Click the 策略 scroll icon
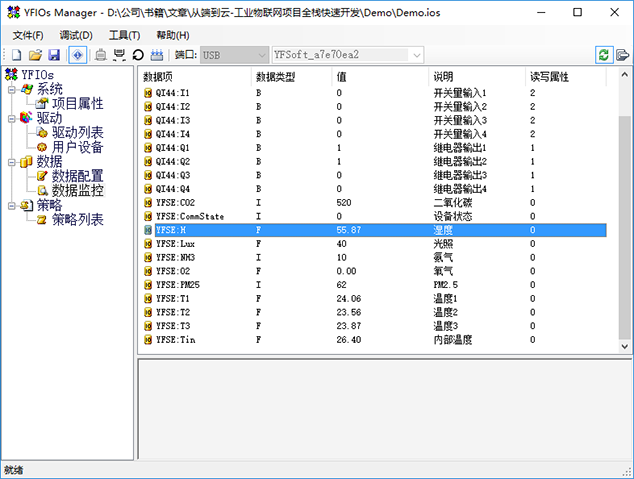Image resolution: width=634 pixels, height=479 pixels. [x=26, y=205]
